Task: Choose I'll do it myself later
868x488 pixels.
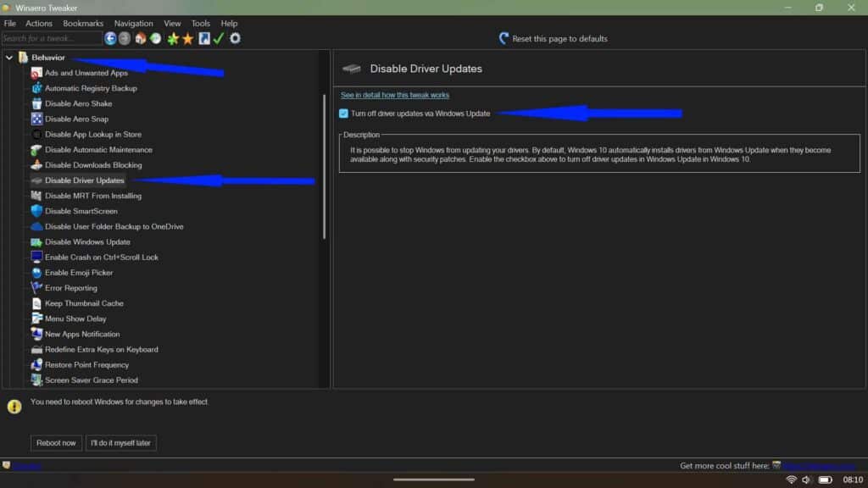Action: [120, 442]
